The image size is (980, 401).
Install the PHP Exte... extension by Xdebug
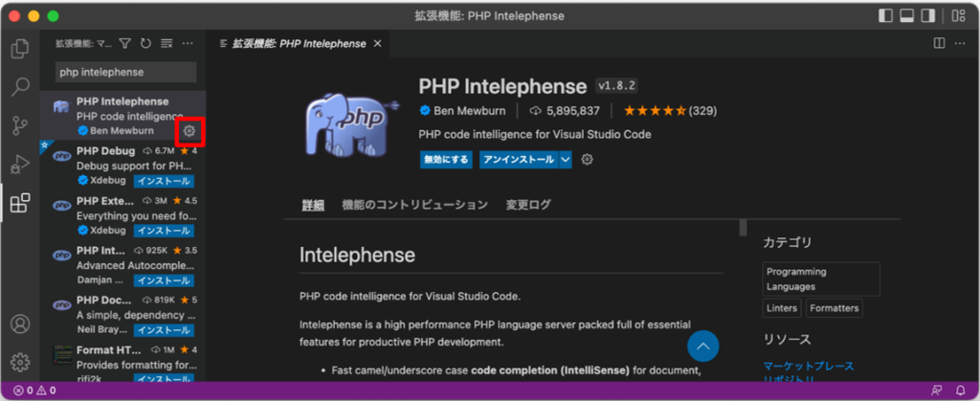164,231
